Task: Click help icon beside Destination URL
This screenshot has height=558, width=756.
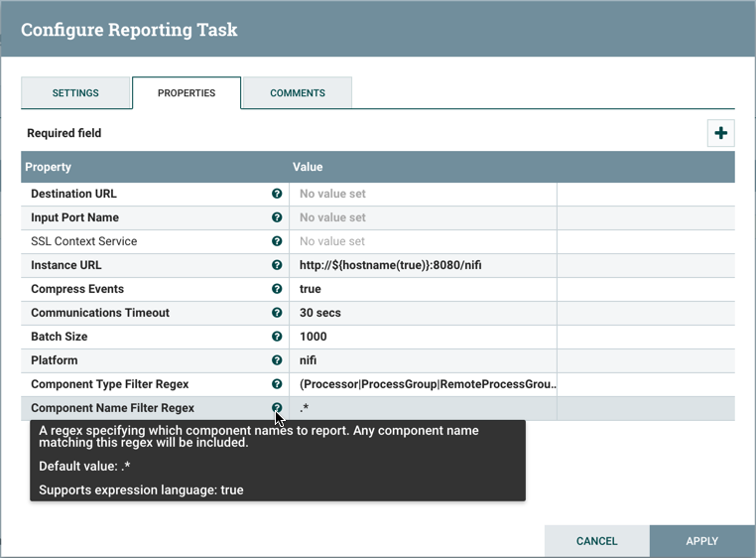Action: [277, 195]
